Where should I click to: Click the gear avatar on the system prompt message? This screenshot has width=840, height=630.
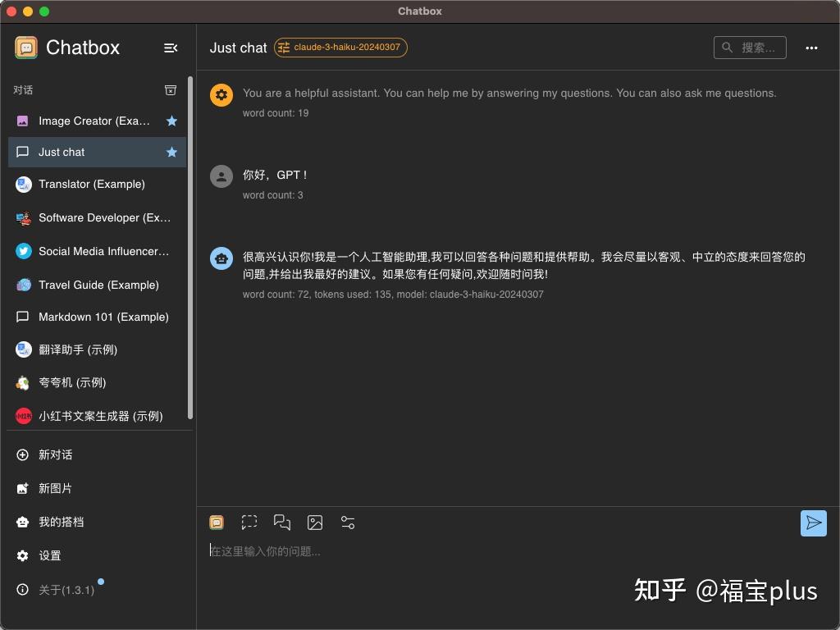coord(221,94)
